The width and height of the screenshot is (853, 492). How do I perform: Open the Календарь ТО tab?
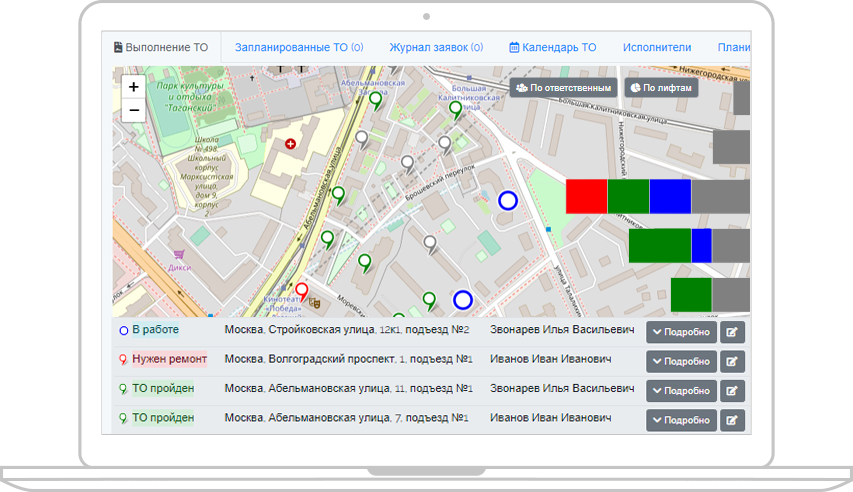click(x=552, y=47)
